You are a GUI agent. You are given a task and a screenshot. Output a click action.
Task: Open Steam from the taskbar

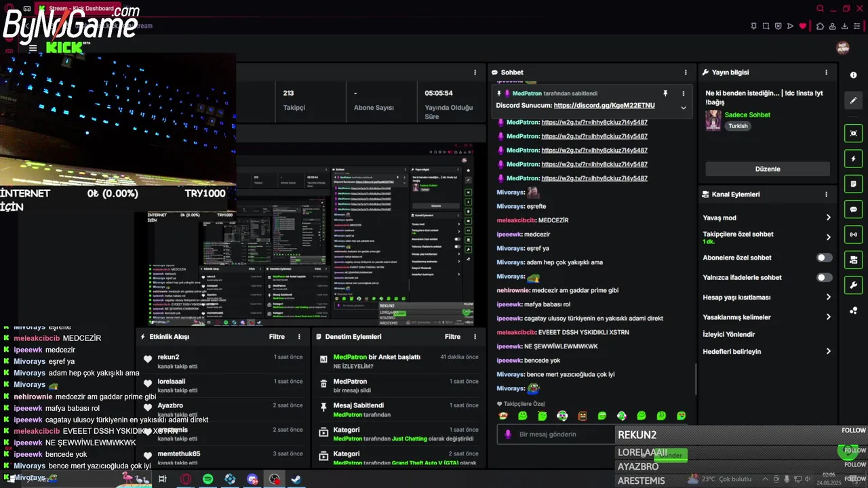pos(296,479)
